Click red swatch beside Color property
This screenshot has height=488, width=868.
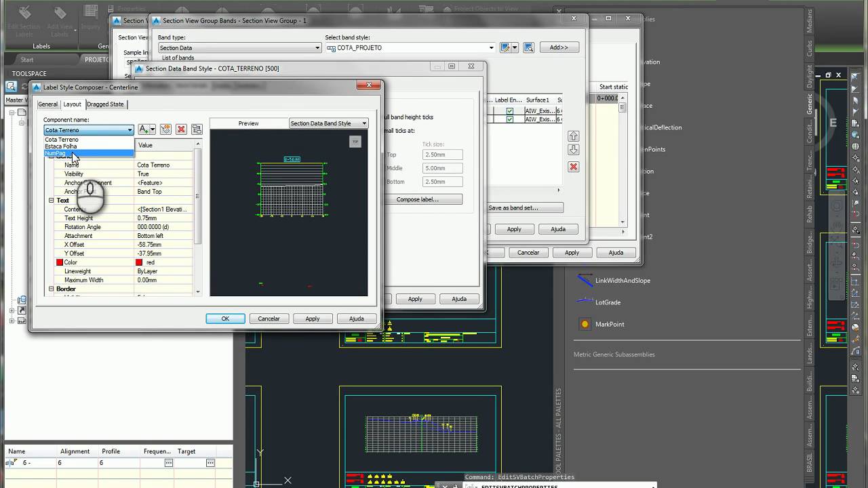[x=60, y=262]
